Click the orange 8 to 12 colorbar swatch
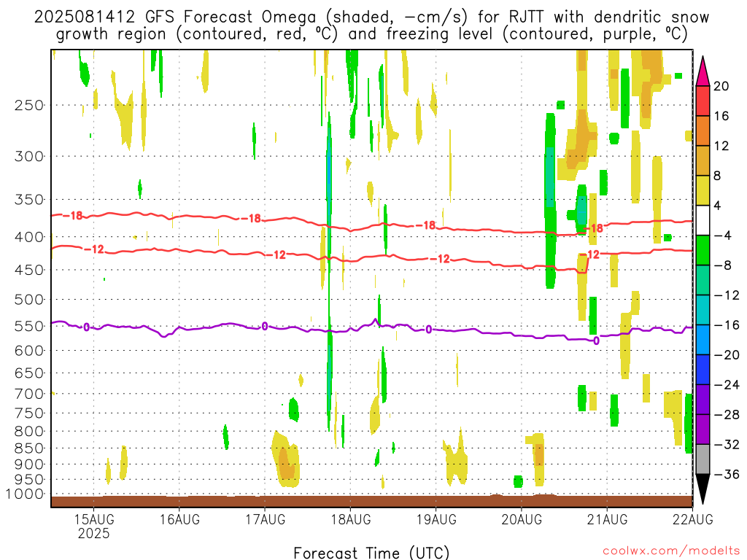Image resolution: width=747 pixels, height=560 pixels. pyautogui.click(x=703, y=160)
